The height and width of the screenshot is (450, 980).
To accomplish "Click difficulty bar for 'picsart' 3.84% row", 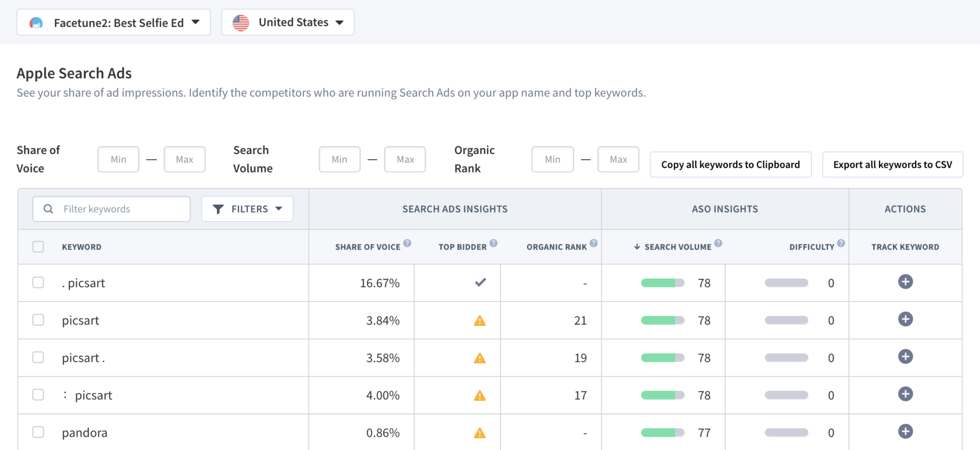I will click(x=787, y=320).
